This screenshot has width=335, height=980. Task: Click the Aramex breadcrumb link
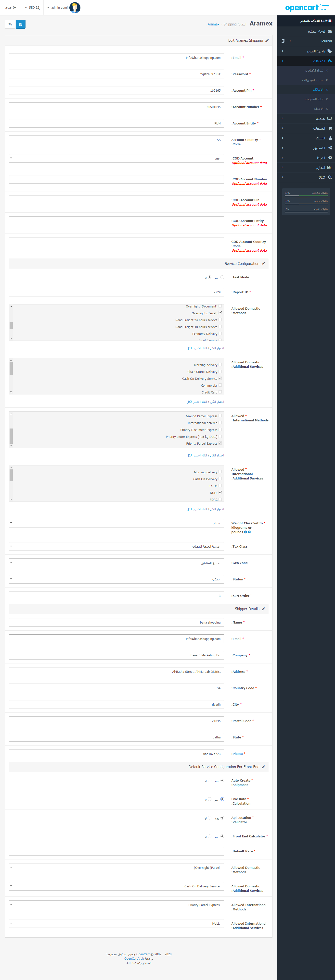click(x=213, y=24)
